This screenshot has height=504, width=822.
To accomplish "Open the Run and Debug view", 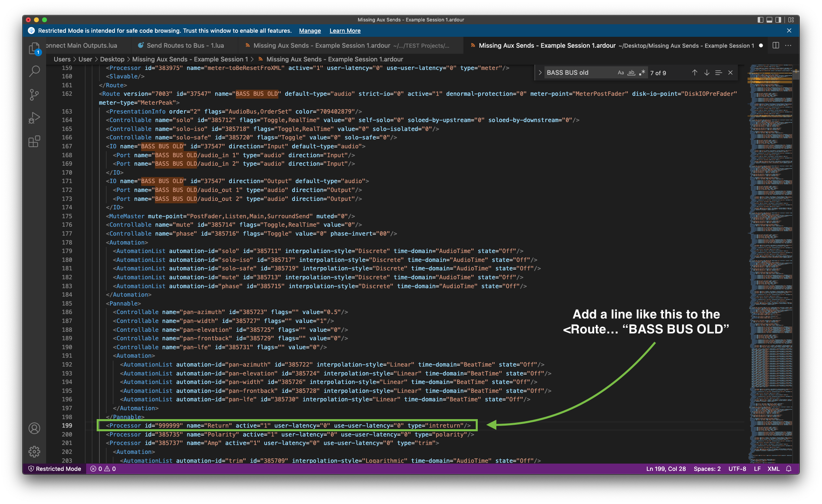I will click(34, 118).
